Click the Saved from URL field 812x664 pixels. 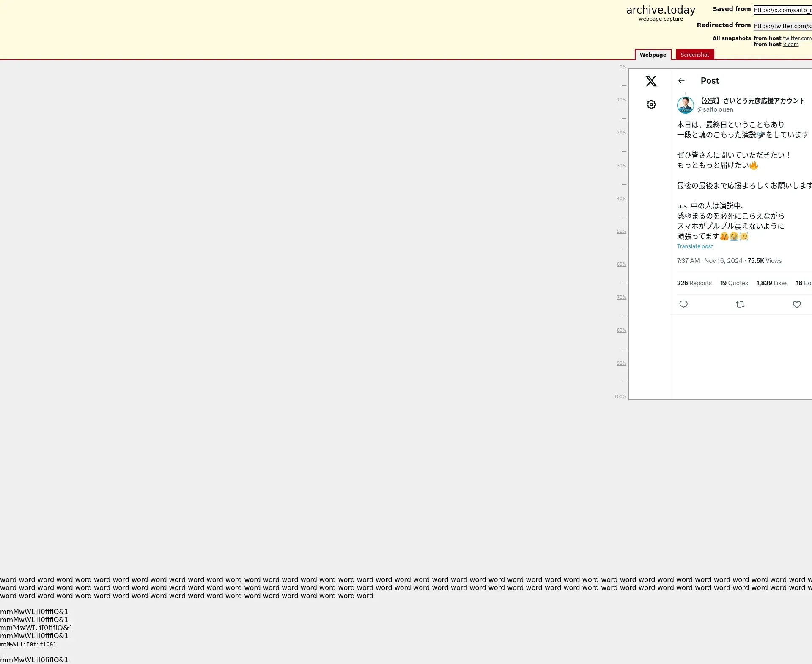[782, 10]
